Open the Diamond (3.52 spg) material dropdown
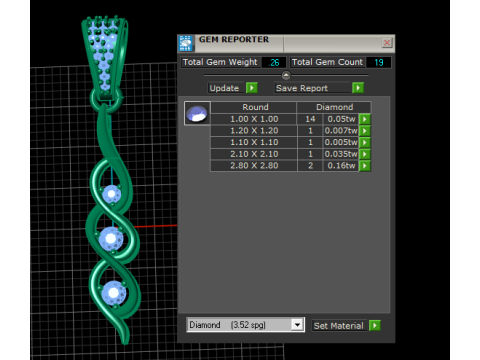Viewport: 480px width, 360px height. pos(297,325)
